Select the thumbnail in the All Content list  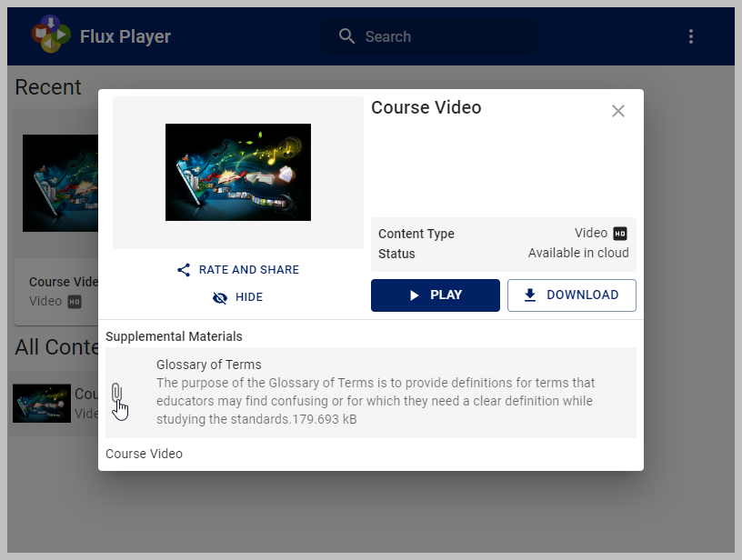coord(42,403)
